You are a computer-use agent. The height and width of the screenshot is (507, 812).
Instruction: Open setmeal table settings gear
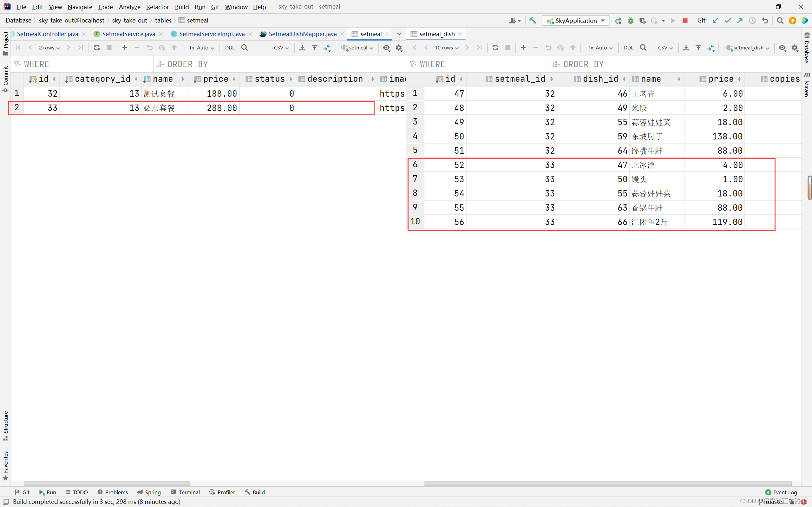399,48
